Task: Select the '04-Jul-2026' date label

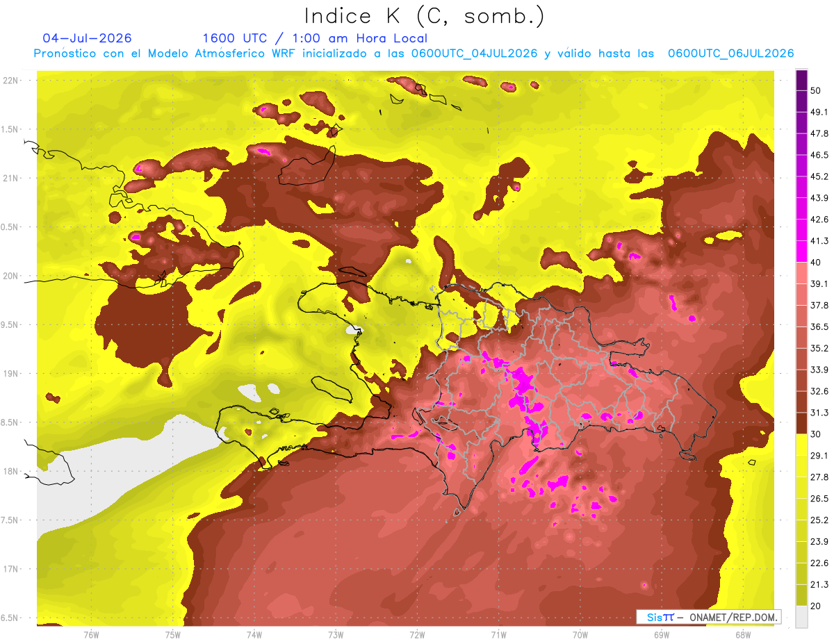Action: point(87,38)
